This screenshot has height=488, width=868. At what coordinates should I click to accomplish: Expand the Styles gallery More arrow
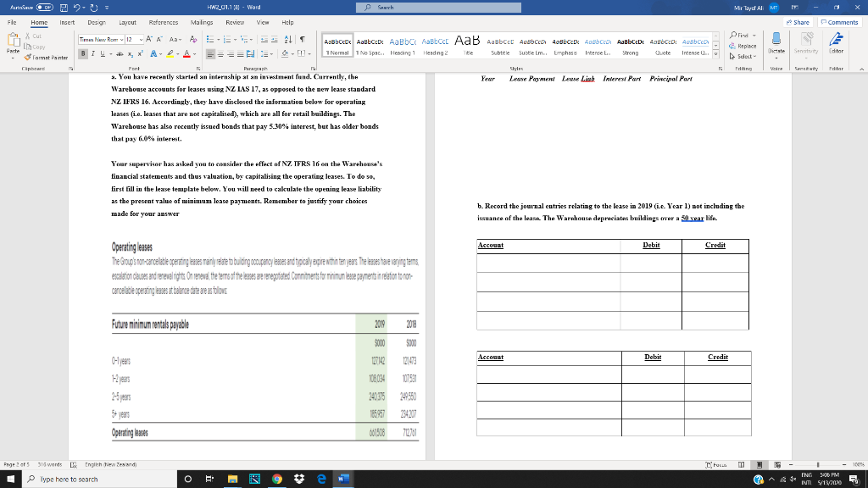click(x=715, y=54)
